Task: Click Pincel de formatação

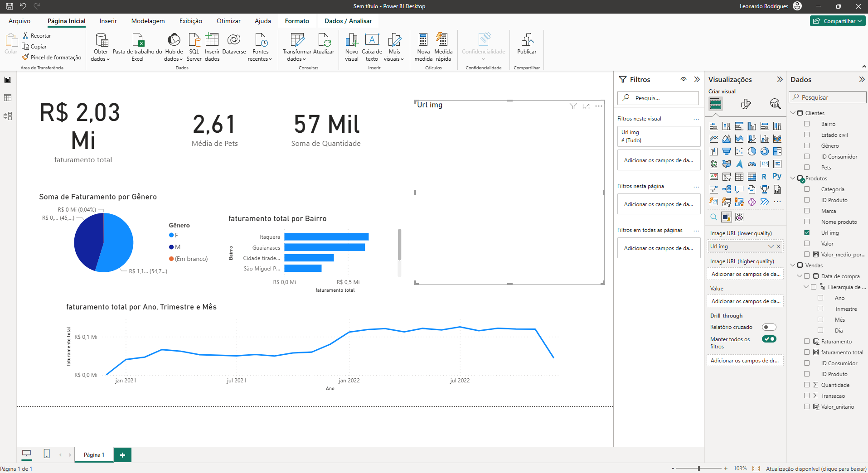Action: click(52, 58)
